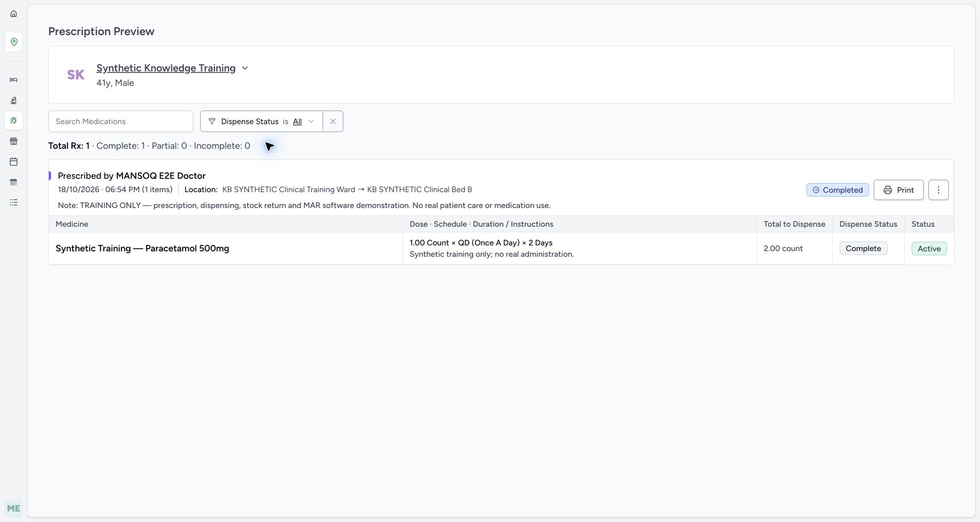This screenshot has height=522, width=980.
Task: Click the TRAINING ONLY note text
Action: coord(304,205)
